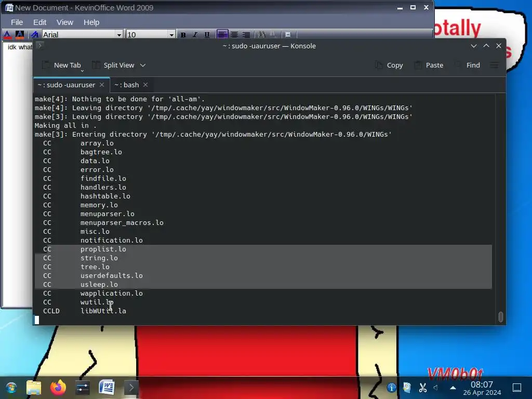Set right text alignment in Word
The height and width of the screenshot is (399, 532).
246,35
